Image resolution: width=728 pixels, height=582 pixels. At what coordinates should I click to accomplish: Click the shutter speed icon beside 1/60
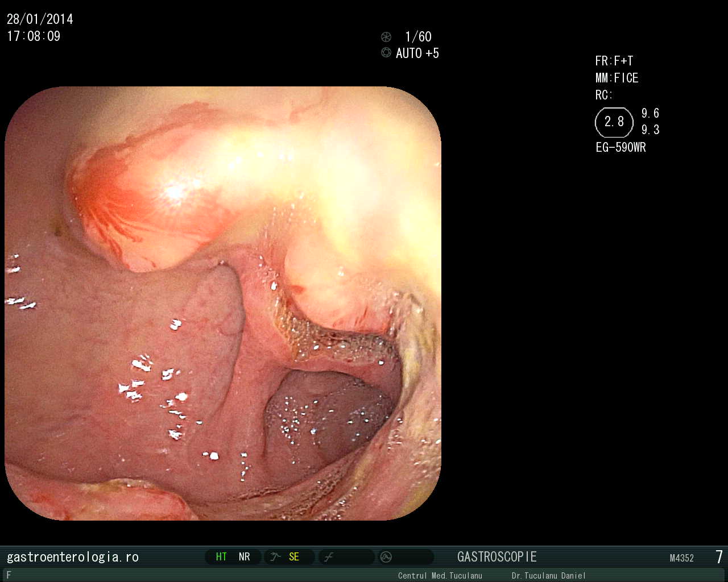pos(386,37)
